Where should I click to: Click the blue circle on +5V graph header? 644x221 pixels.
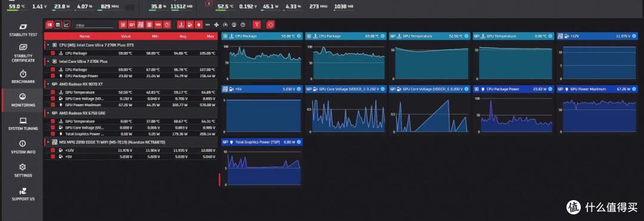(x=299, y=88)
